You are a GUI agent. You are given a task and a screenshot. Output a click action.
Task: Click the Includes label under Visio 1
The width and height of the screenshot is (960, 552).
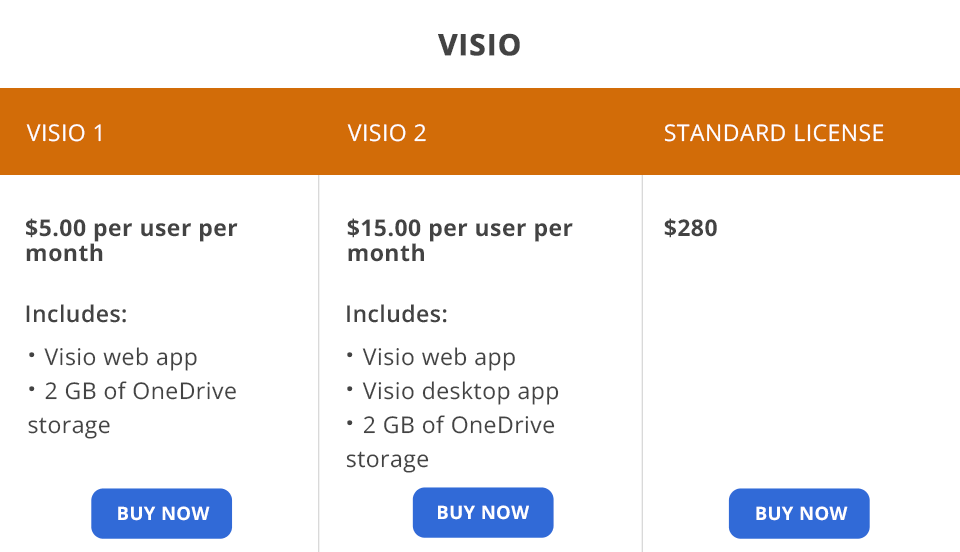76,314
